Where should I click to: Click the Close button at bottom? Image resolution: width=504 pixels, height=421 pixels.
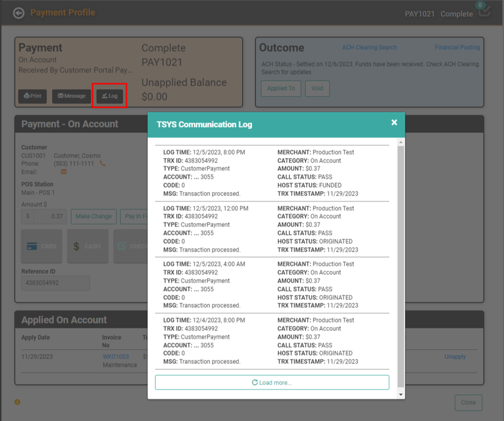pos(468,402)
